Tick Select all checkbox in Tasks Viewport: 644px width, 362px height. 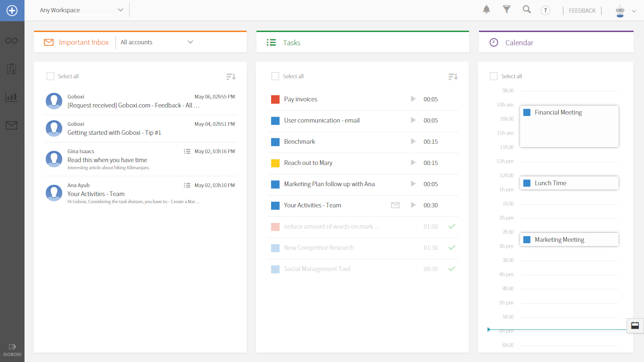(275, 76)
